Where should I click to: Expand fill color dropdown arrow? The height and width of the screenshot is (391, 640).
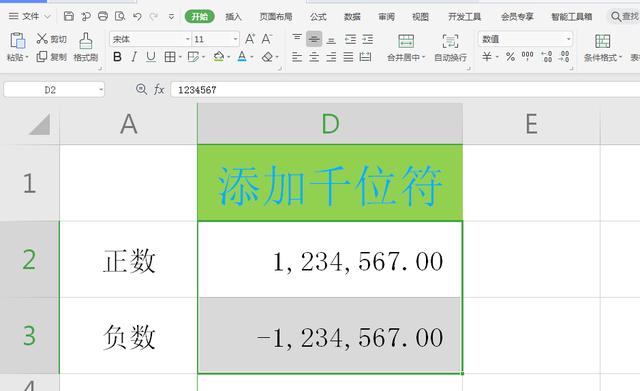pos(229,57)
